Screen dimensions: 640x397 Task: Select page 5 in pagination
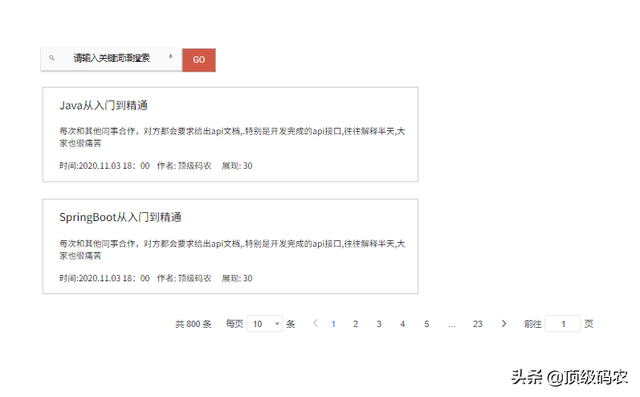click(427, 324)
